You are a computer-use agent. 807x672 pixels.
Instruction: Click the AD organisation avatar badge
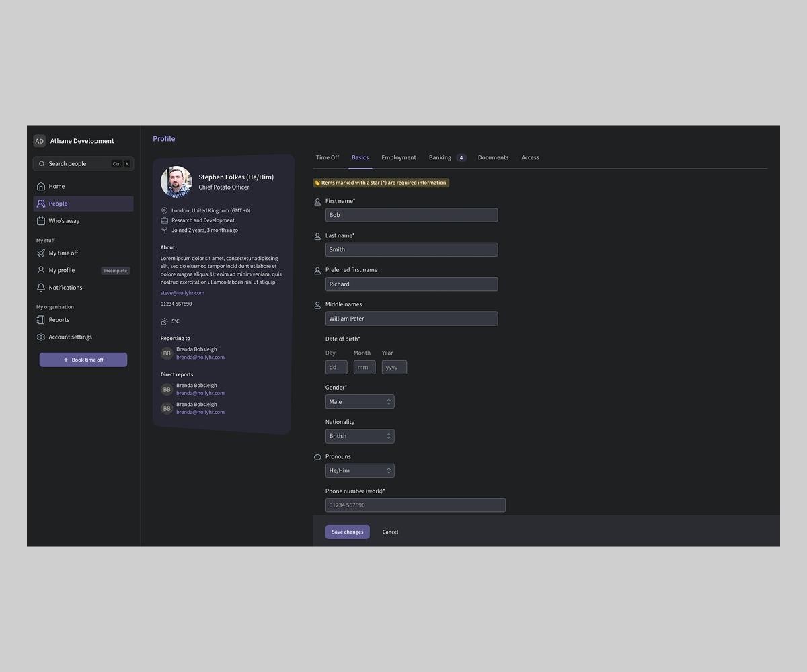tap(40, 141)
